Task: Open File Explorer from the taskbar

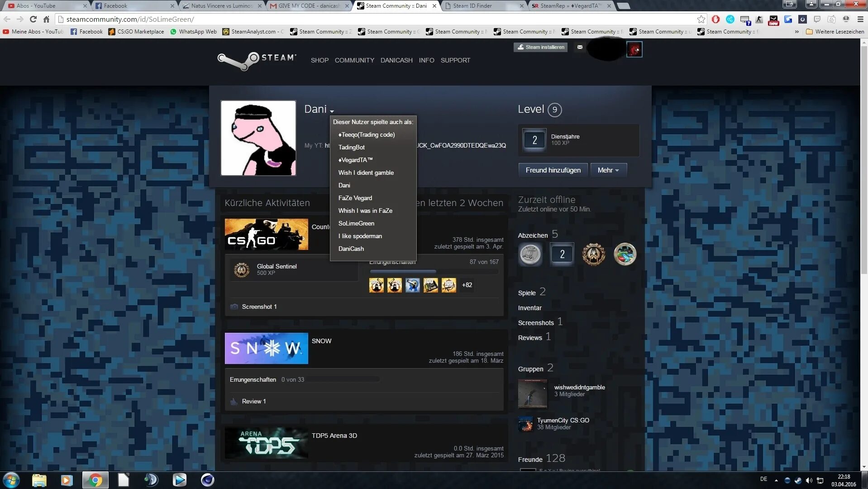Action: click(x=39, y=480)
